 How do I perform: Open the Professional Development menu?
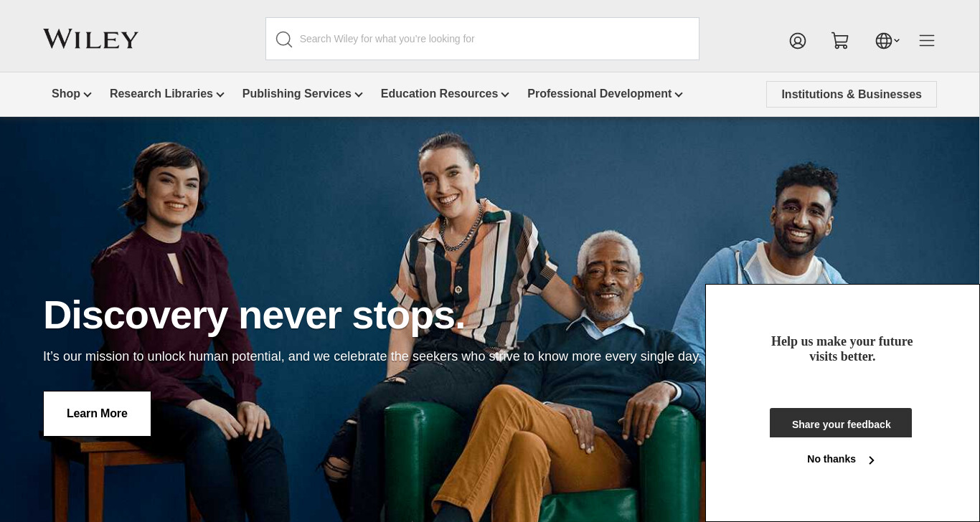[x=599, y=94]
